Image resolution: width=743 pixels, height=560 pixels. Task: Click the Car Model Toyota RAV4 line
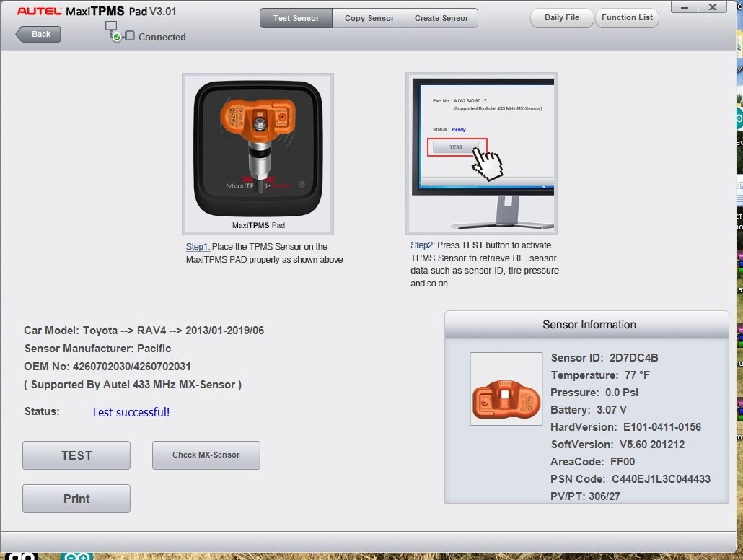pyautogui.click(x=144, y=331)
